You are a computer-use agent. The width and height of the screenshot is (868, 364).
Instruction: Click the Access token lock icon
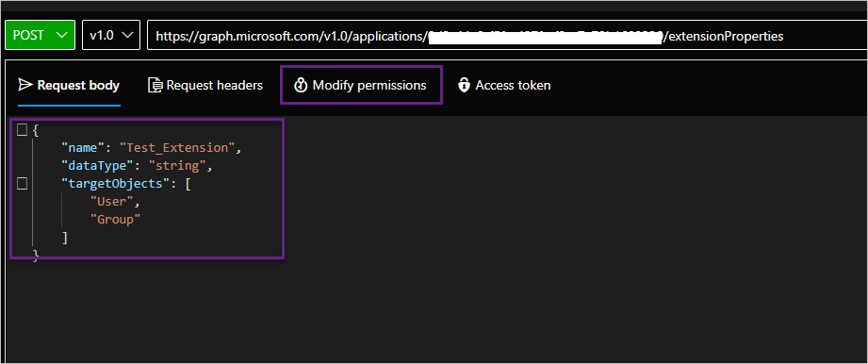(464, 85)
